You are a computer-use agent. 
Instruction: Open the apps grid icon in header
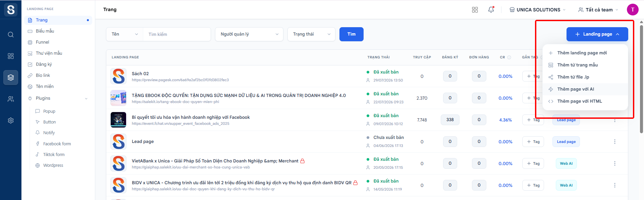click(x=475, y=10)
